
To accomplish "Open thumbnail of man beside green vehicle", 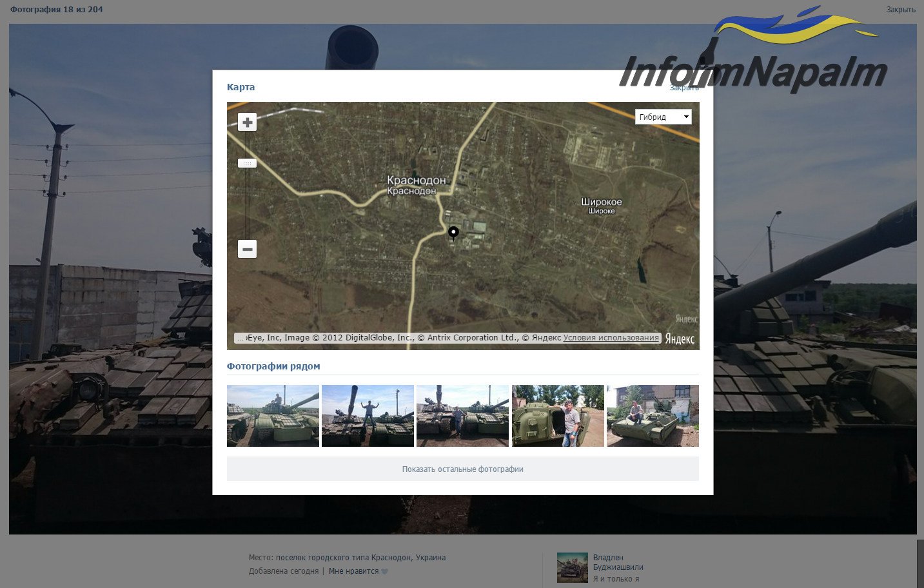I will [558, 416].
